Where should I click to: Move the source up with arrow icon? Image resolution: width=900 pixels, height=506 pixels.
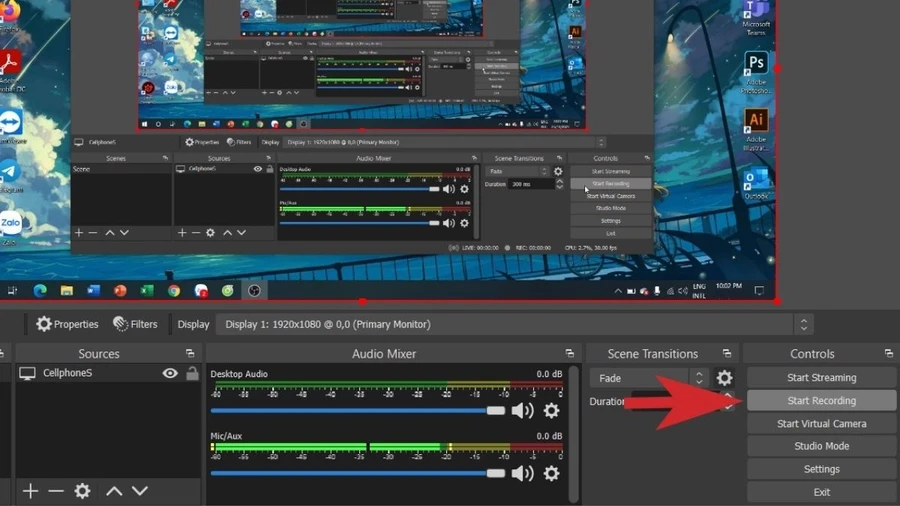pyautogui.click(x=114, y=491)
